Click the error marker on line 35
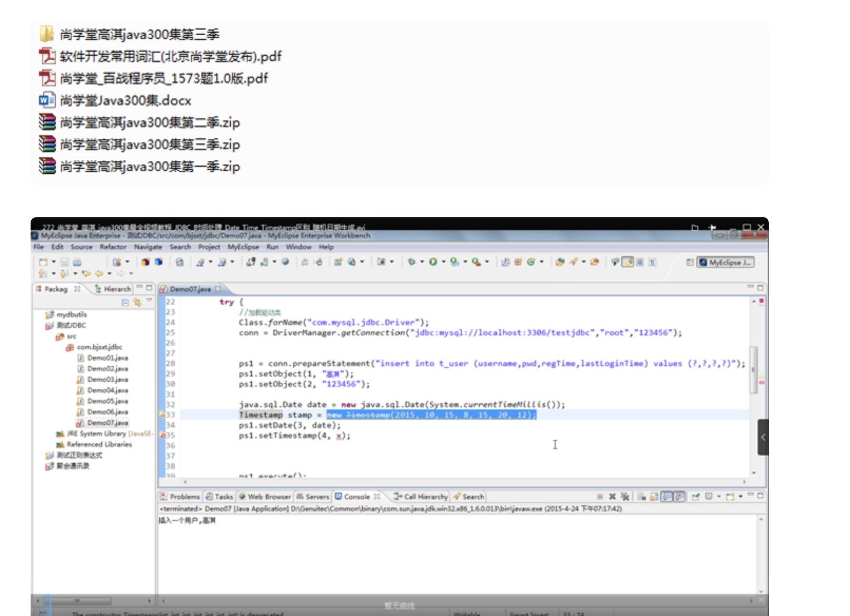Viewport: 850px width, 616px height. click(162, 436)
